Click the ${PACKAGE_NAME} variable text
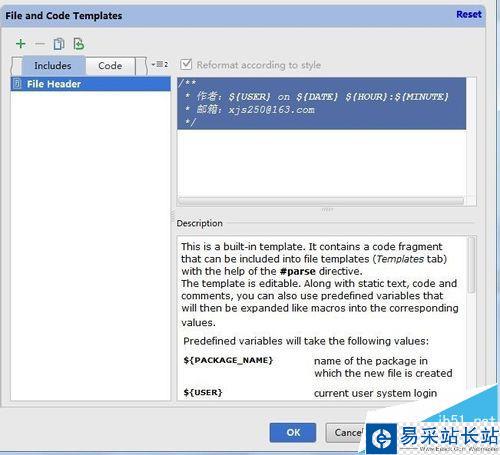This screenshot has height=455, width=500. 228,360
